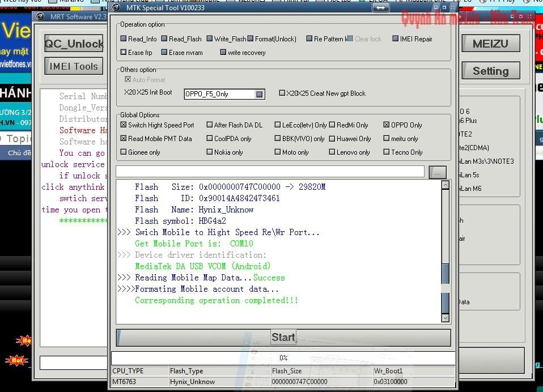Tick the Format(Unlock) checkbox
543x392 pixels.
pyautogui.click(x=251, y=39)
